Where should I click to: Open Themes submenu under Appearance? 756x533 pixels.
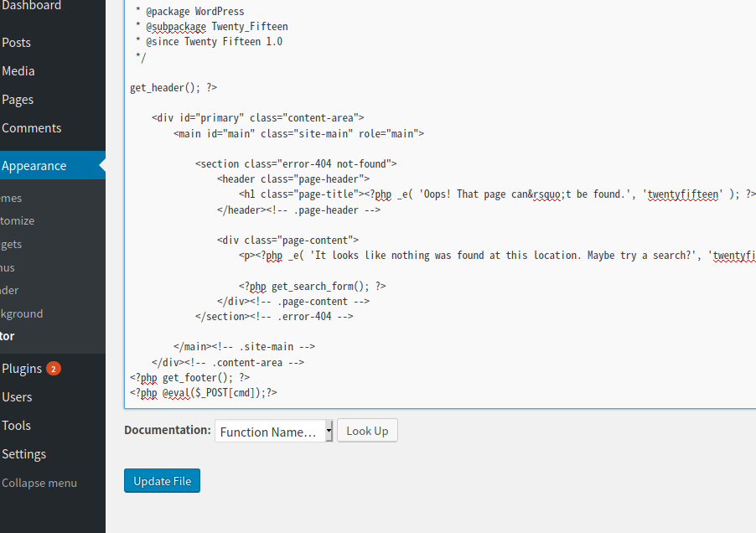[11, 198]
